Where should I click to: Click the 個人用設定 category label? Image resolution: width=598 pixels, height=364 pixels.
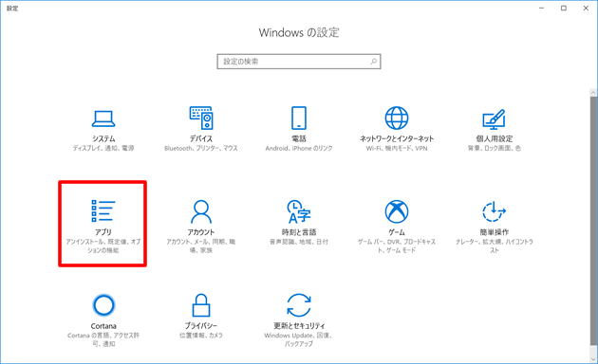tap(495, 138)
